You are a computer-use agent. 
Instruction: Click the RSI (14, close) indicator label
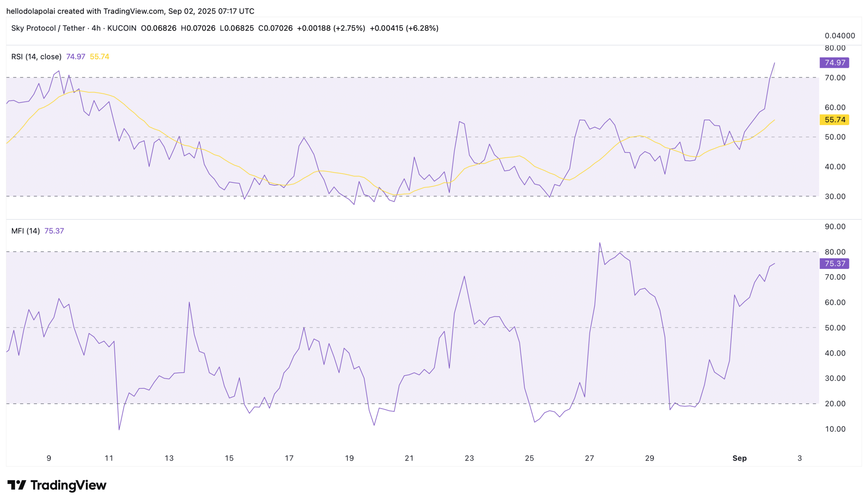coord(36,57)
